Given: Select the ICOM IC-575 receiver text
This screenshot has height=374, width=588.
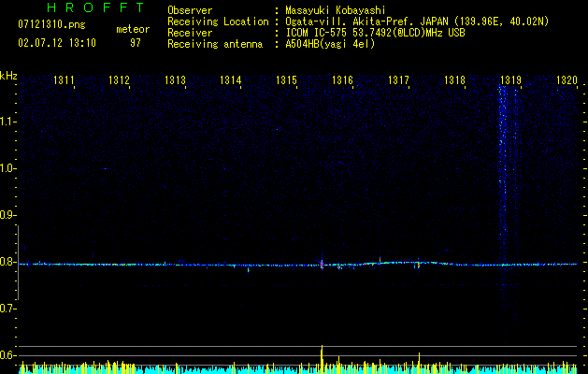Looking at the screenshot, I should click(x=375, y=33).
